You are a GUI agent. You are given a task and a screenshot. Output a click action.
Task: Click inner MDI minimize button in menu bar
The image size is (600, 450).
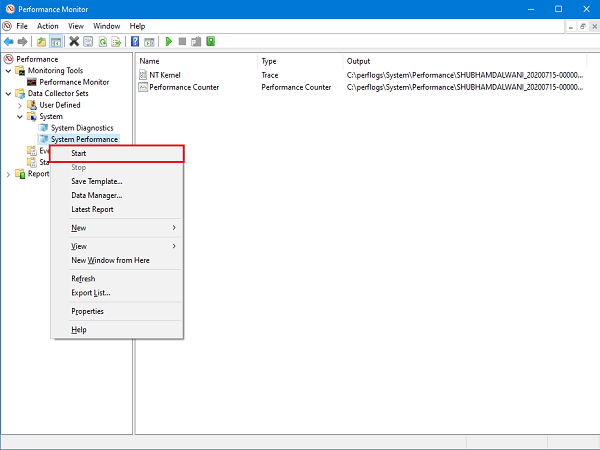[571, 26]
